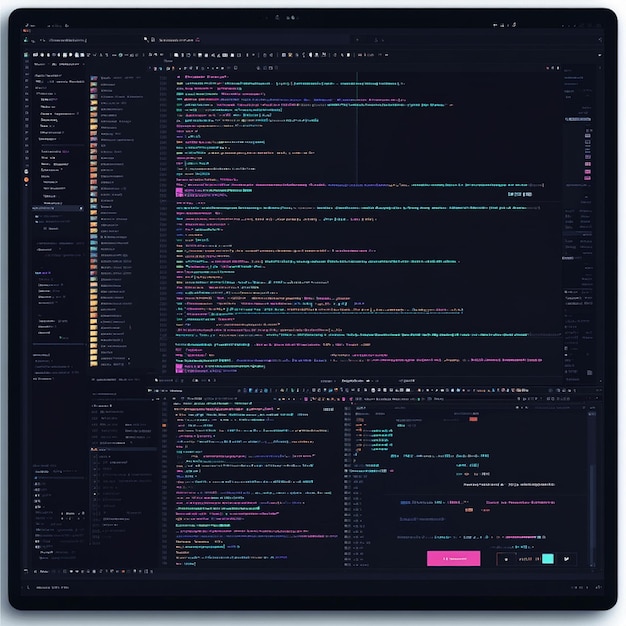Screen dimensions: 626x626
Task: Click the small red badge in the bottom-right panel
Action: click(x=473, y=419)
